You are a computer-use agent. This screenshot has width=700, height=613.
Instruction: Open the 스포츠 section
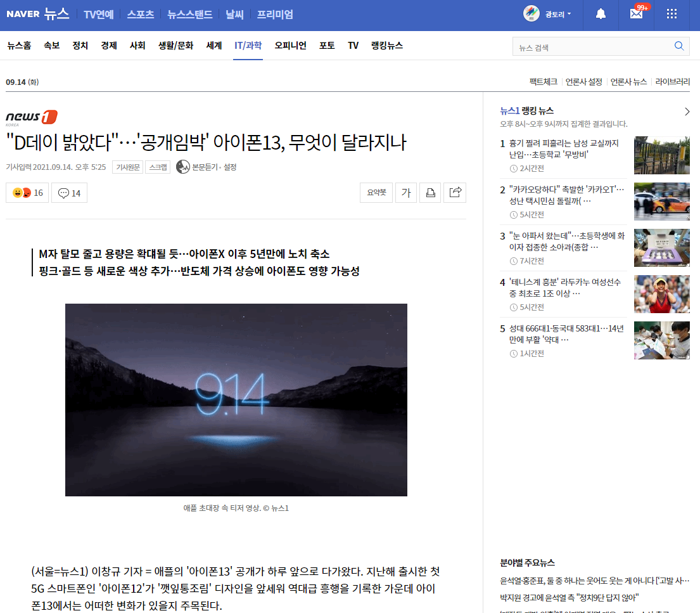[141, 15]
